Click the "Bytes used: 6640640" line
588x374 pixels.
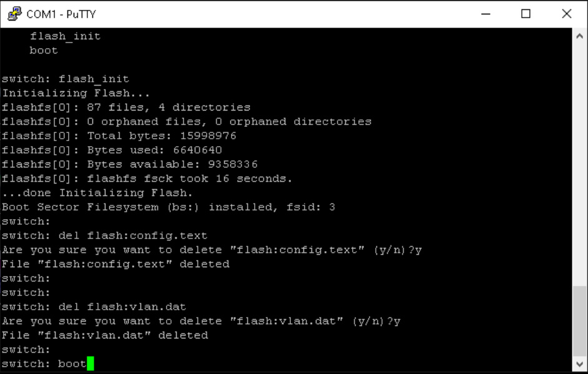click(112, 150)
